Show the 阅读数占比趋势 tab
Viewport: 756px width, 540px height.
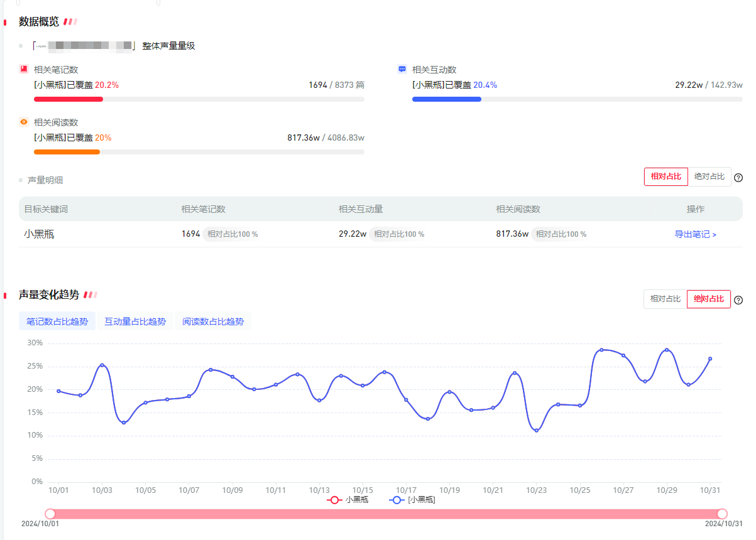tap(213, 321)
